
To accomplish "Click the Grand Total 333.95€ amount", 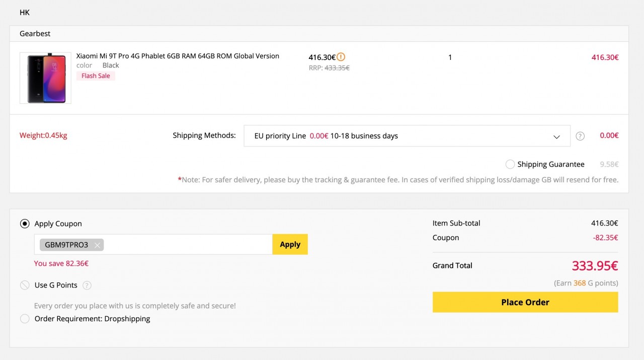I will 595,265.
